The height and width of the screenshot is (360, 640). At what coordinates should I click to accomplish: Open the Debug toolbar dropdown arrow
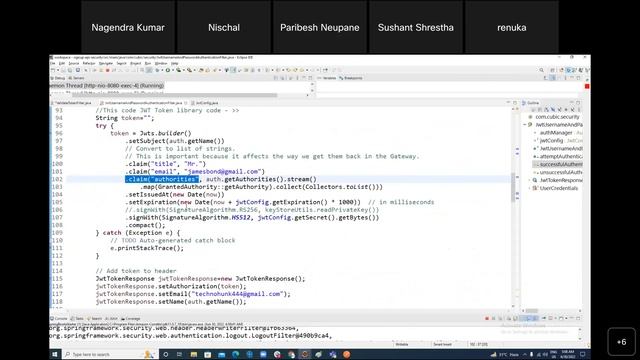pos(162,70)
